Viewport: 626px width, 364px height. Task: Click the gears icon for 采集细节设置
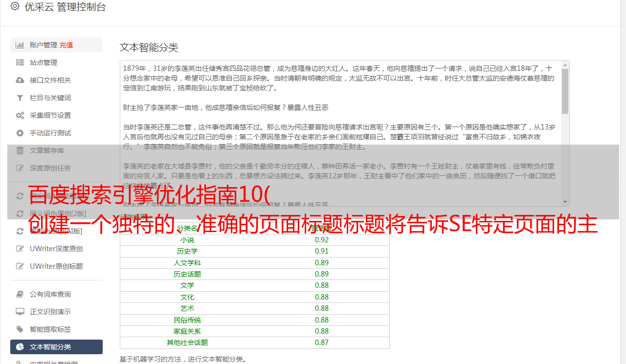coord(20,115)
